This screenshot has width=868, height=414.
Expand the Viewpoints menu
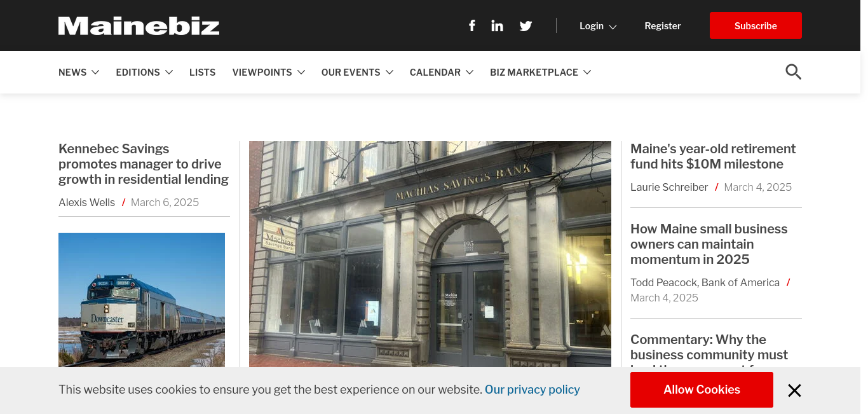pyautogui.click(x=269, y=72)
